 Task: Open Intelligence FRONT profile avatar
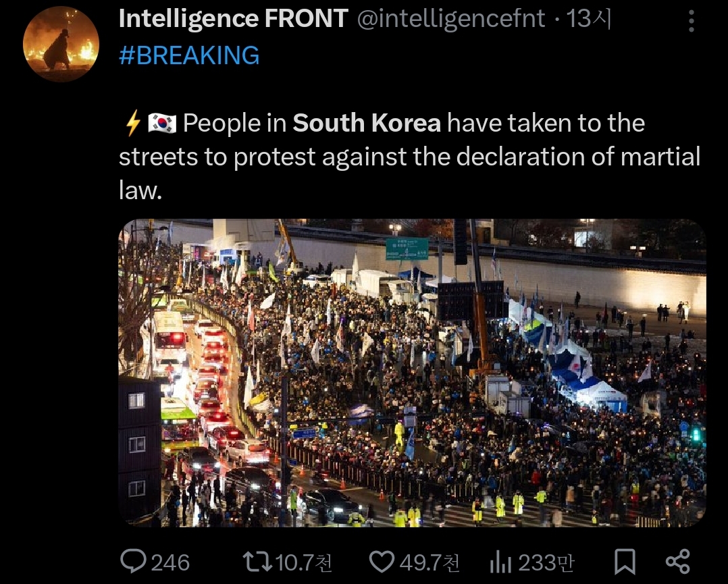(61, 44)
